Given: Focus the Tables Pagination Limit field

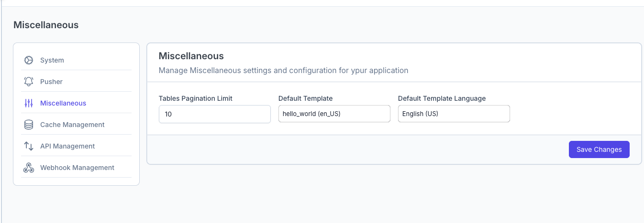Looking at the screenshot, I should (215, 114).
